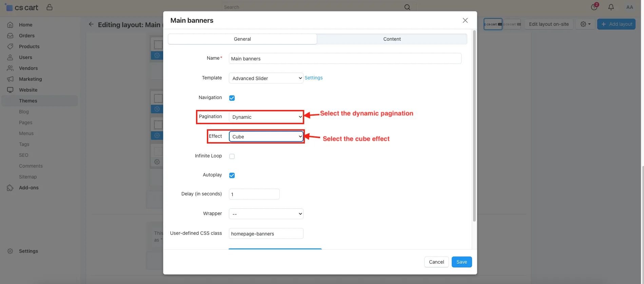Open the Template dropdown
This screenshot has height=284, width=644.
point(266,78)
